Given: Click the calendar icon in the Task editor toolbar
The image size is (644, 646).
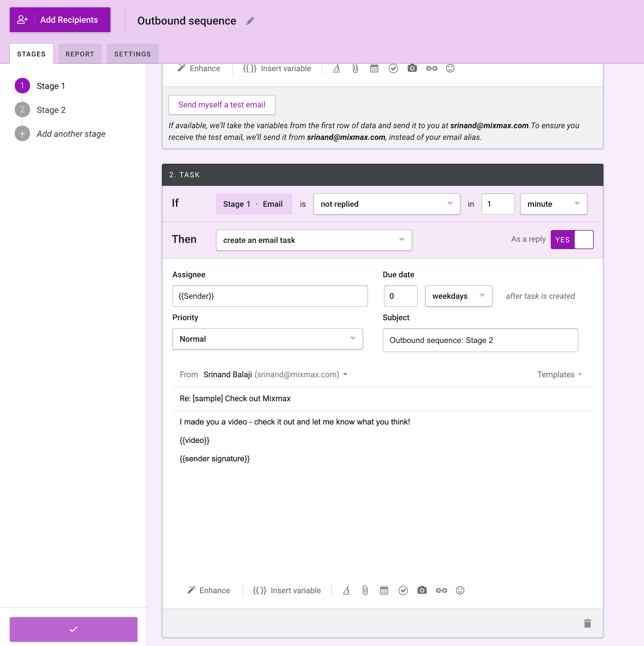Looking at the screenshot, I should coord(384,590).
